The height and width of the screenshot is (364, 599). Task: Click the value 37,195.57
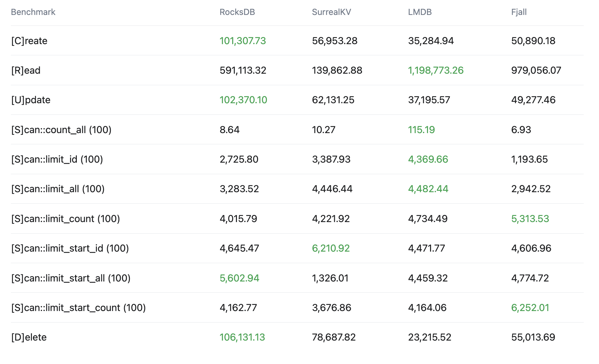[429, 100]
